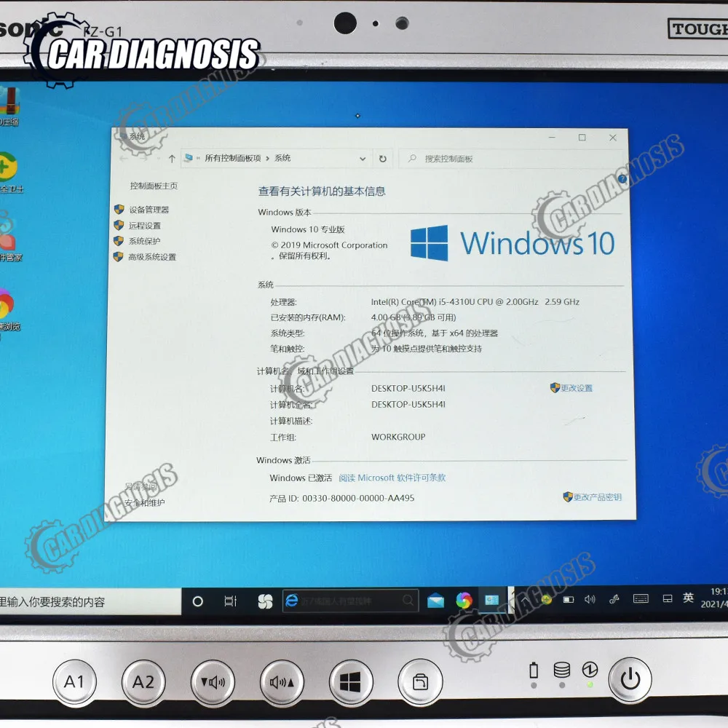The height and width of the screenshot is (728, 728).
Task: Click the Windows search box on the taskbar
Action: [90, 602]
